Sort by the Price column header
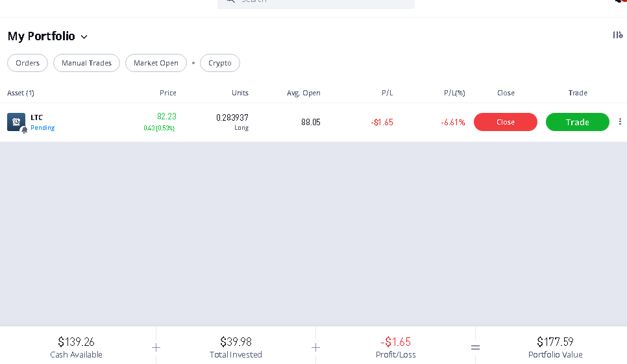The width and height of the screenshot is (627, 364). (168, 93)
